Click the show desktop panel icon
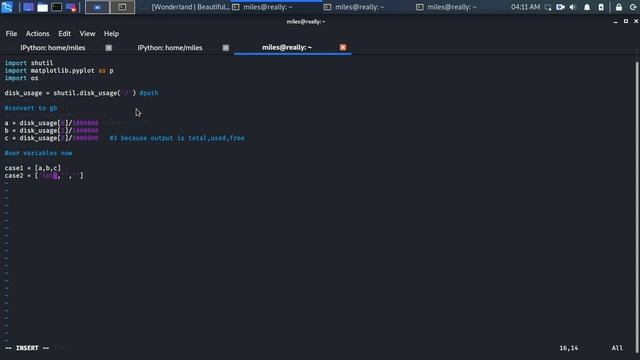Screen dimensions: 640x360 (28, 7)
